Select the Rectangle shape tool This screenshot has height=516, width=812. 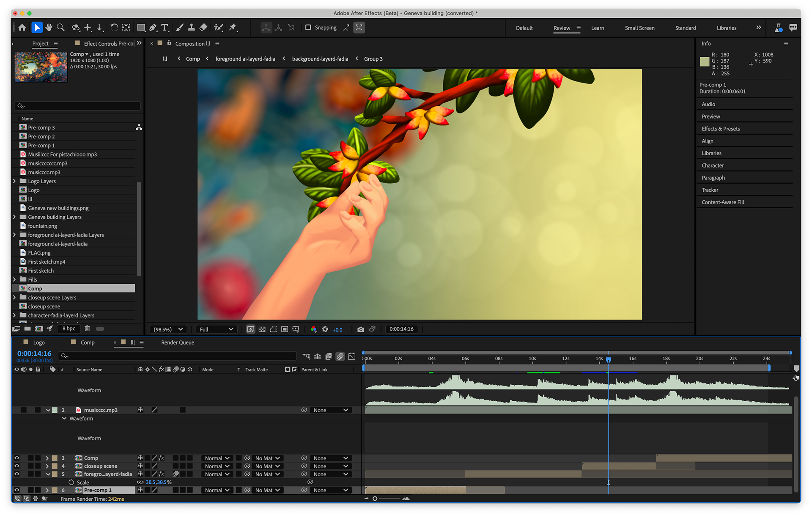tap(141, 28)
